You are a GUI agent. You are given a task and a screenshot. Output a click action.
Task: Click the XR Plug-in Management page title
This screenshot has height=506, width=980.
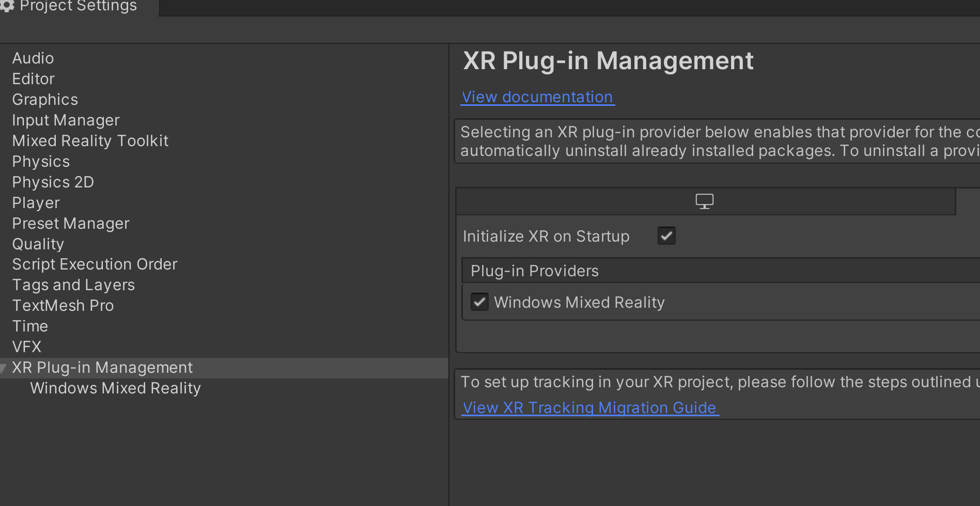(x=609, y=61)
